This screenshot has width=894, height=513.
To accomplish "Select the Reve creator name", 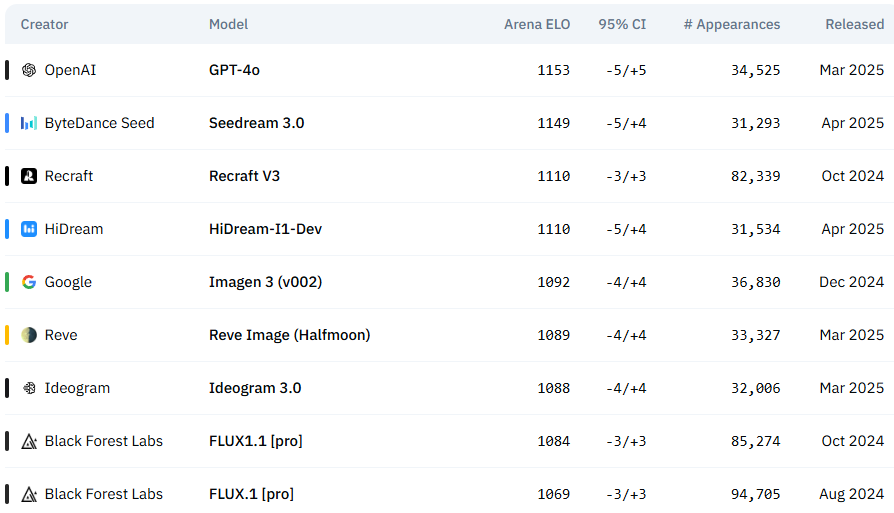I will [x=61, y=335].
